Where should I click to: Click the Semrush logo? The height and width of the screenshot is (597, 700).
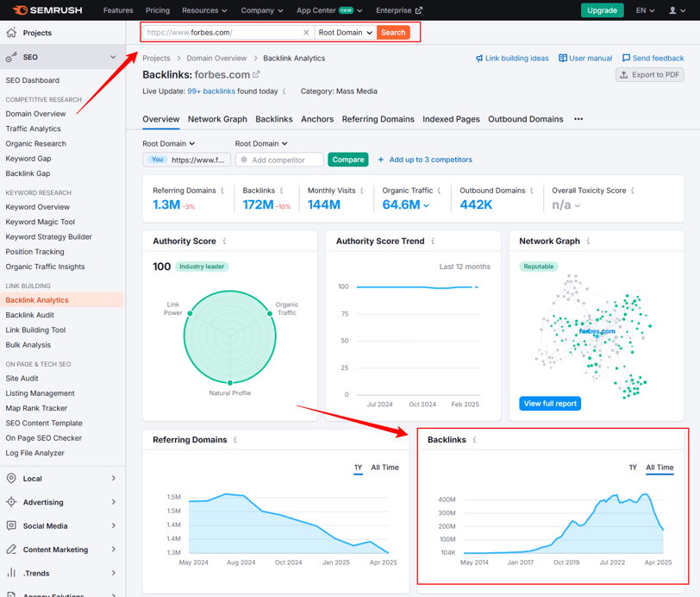[x=47, y=10]
